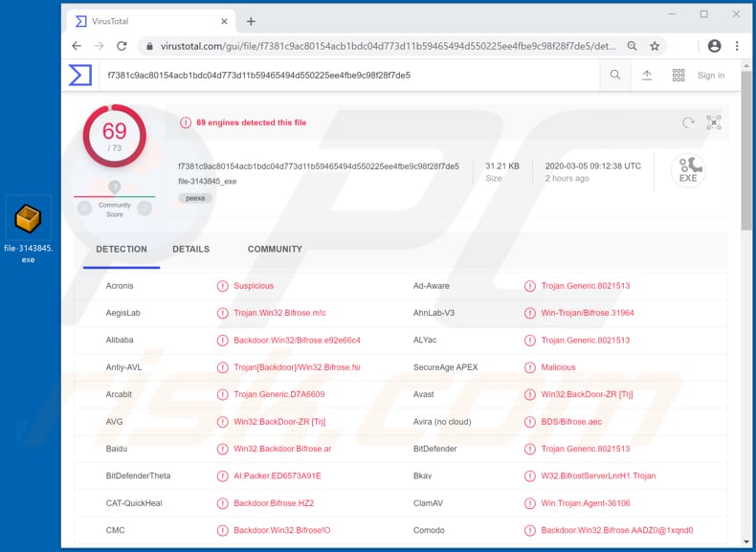Reload the page with the refresh button
756x552 pixels.
122,46
